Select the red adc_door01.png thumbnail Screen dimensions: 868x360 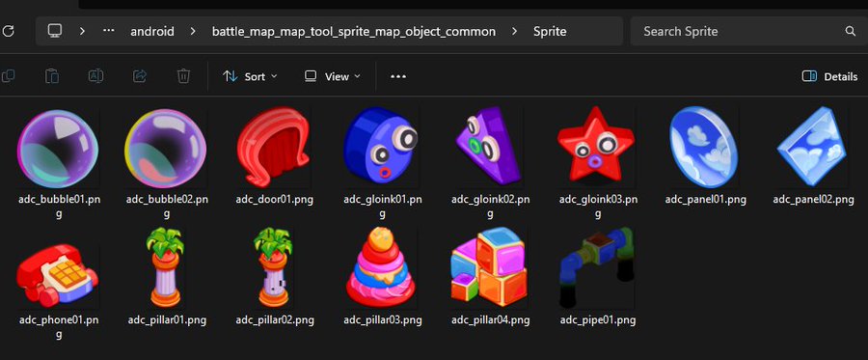(274, 148)
